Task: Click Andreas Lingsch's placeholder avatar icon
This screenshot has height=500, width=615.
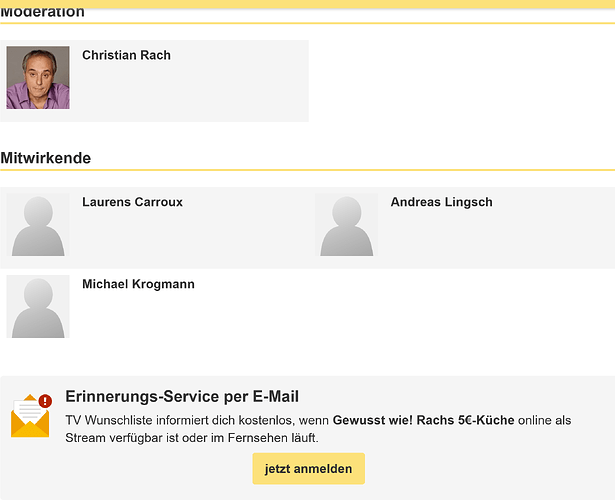Action: click(x=346, y=225)
